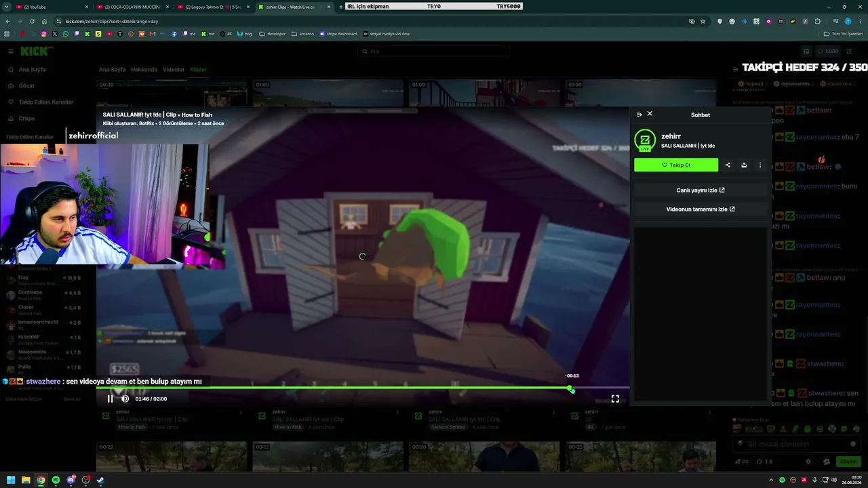Go to browser home page
This screenshot has width=868, height=488.
click(x=44, y=21)
